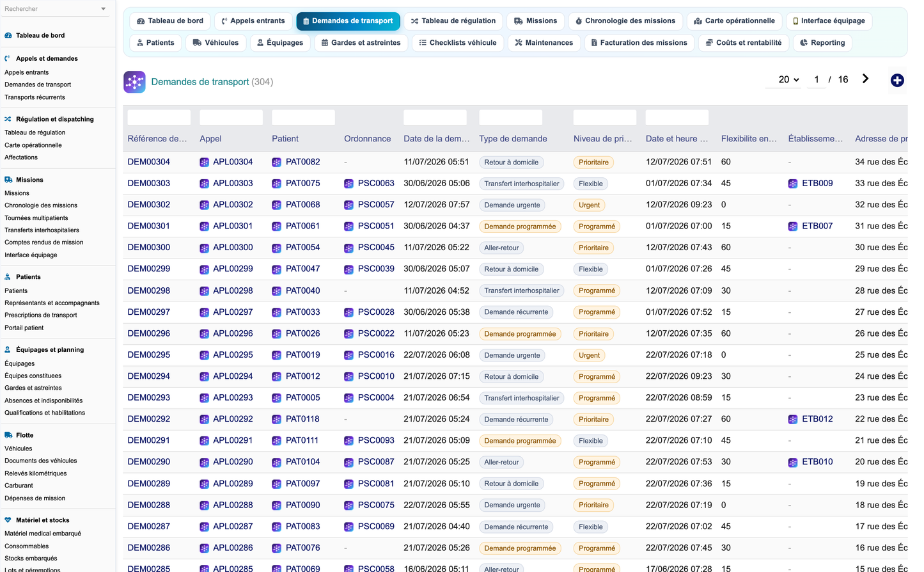The image size is (924, 572).
Task: Click the add new request plus icon
Action: (897, 80)
